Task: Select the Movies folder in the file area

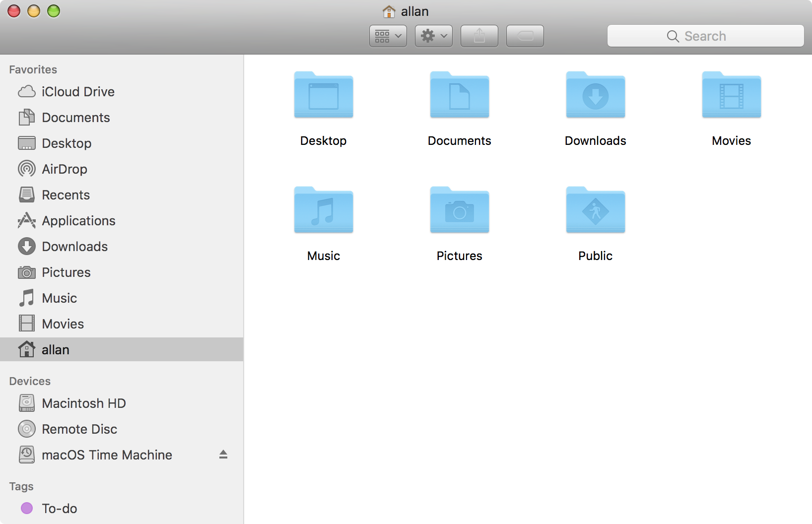Action: click(732, 94)
